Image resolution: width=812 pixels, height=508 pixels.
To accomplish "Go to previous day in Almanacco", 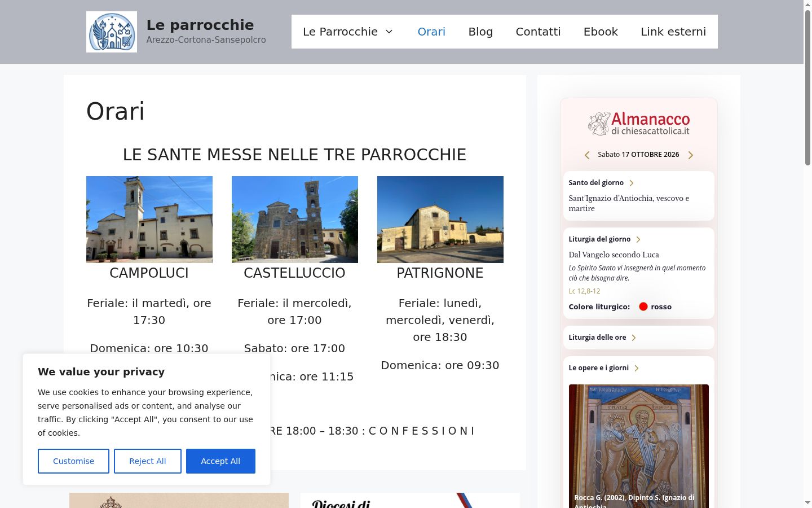I will (587, 155).
